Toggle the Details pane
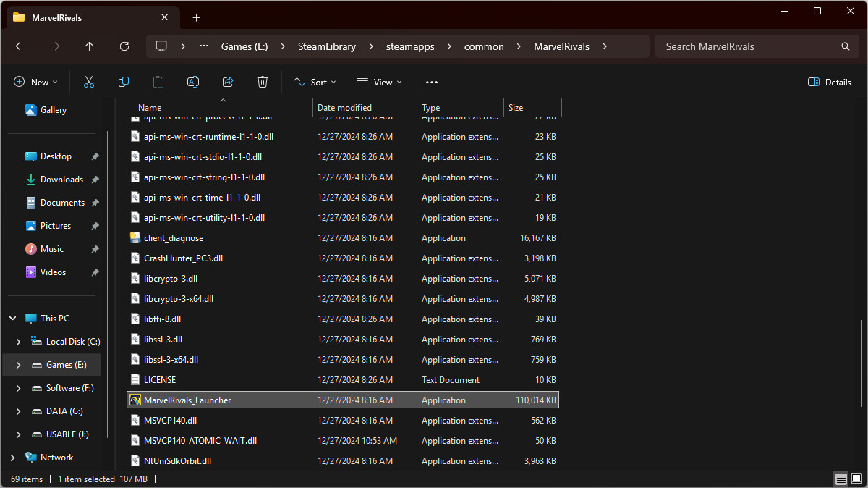Image resolution: width=868 pixels, height=488 pixels. [x=830, y=83]
